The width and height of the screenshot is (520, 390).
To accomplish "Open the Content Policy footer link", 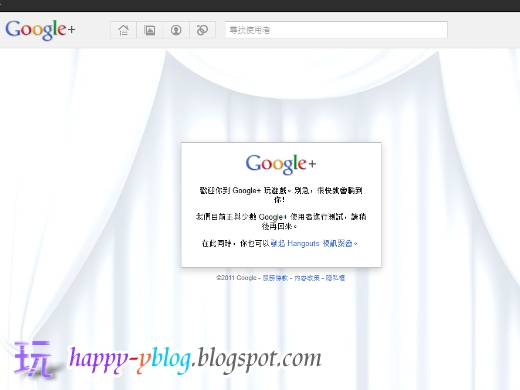I will [x=307, y=278].
